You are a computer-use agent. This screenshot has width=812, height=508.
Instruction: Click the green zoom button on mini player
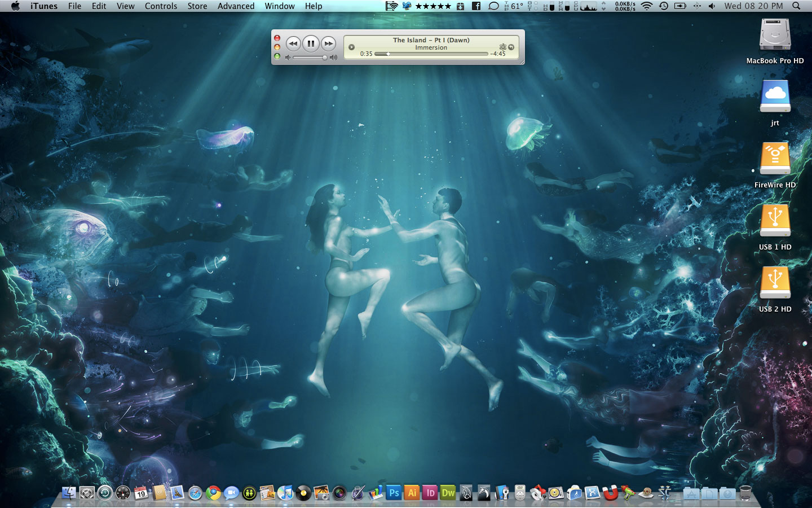[277, 56]
